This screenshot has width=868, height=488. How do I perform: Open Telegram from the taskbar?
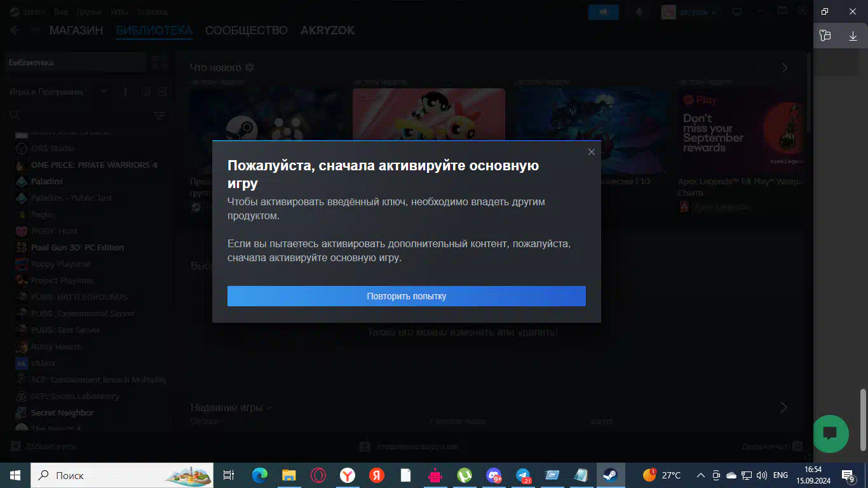[x=523, y=475]
